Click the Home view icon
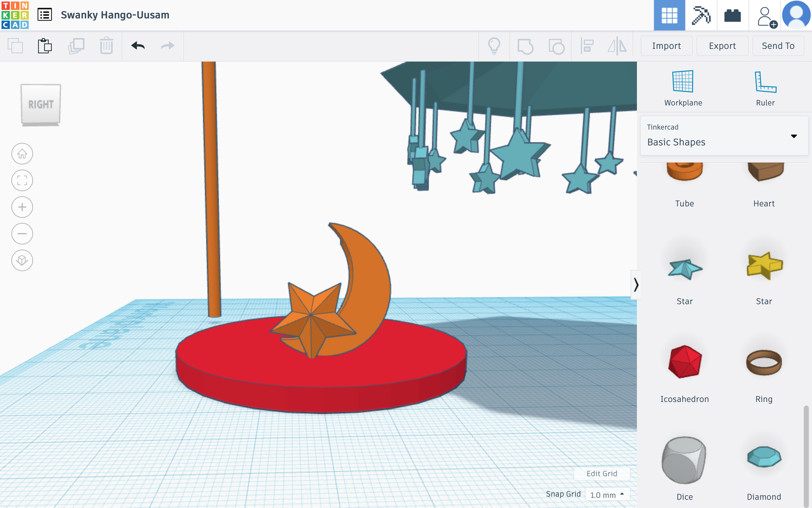The image size is (812, 508). [22, 153]
